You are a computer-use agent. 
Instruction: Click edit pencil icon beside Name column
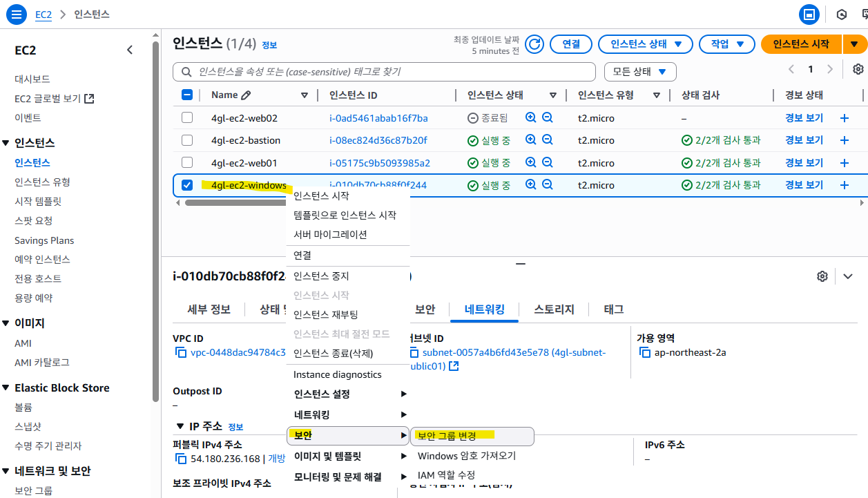point(246,95)
